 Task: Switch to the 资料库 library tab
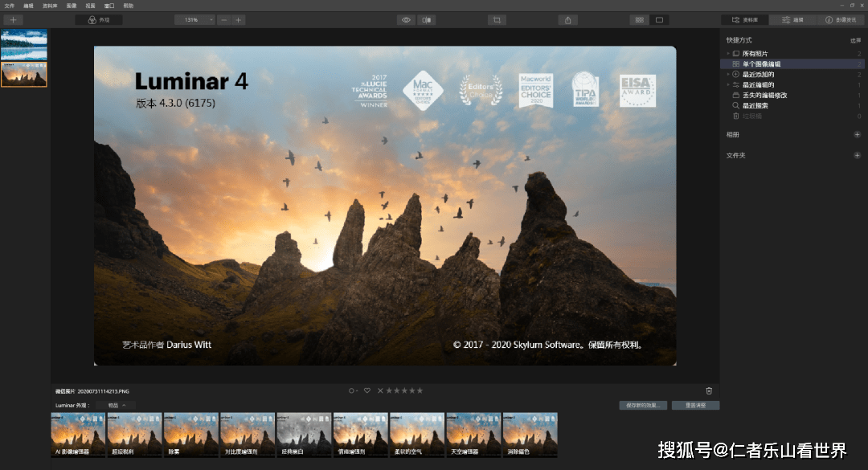744,20
